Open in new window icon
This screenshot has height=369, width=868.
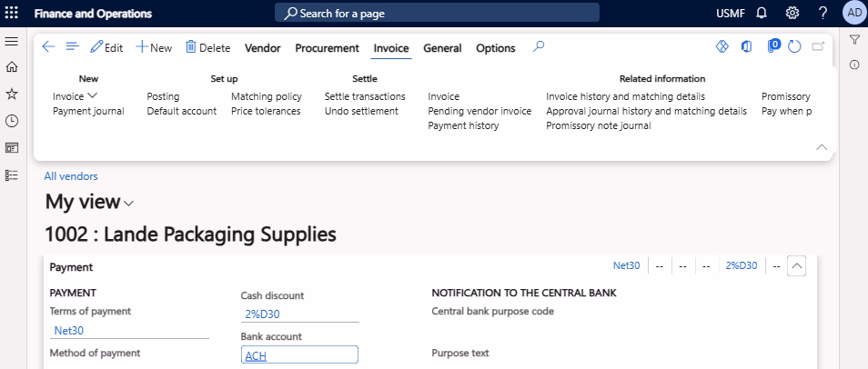point(818,47)
